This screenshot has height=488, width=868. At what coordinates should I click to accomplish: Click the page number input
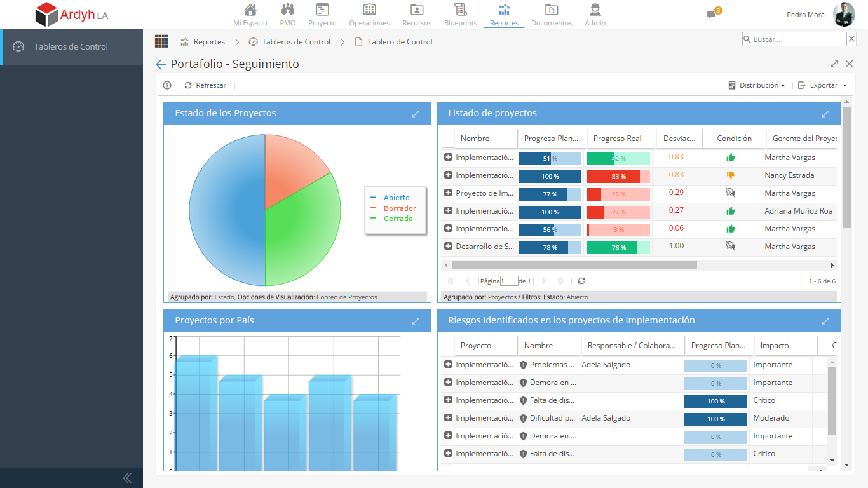[509, 281]
